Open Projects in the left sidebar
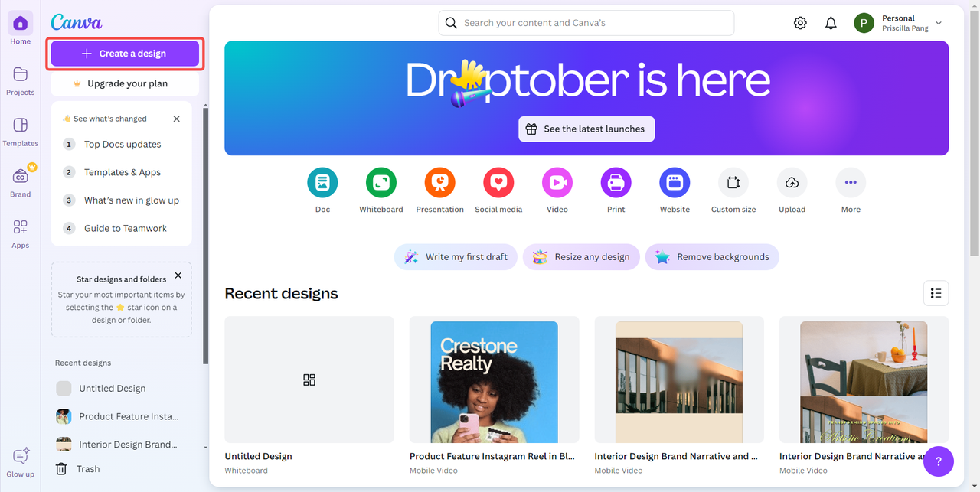980x492 pixels. click(x=21, y=80)
